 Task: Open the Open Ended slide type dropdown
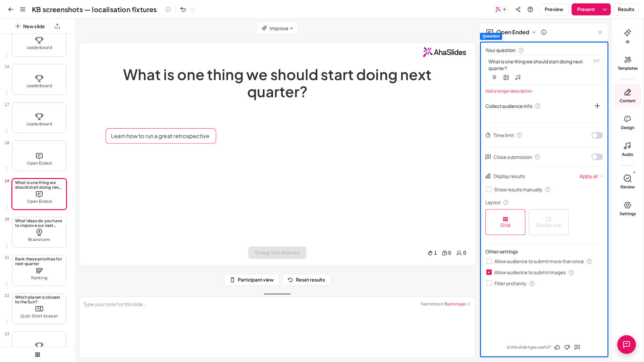coord(534,32)
